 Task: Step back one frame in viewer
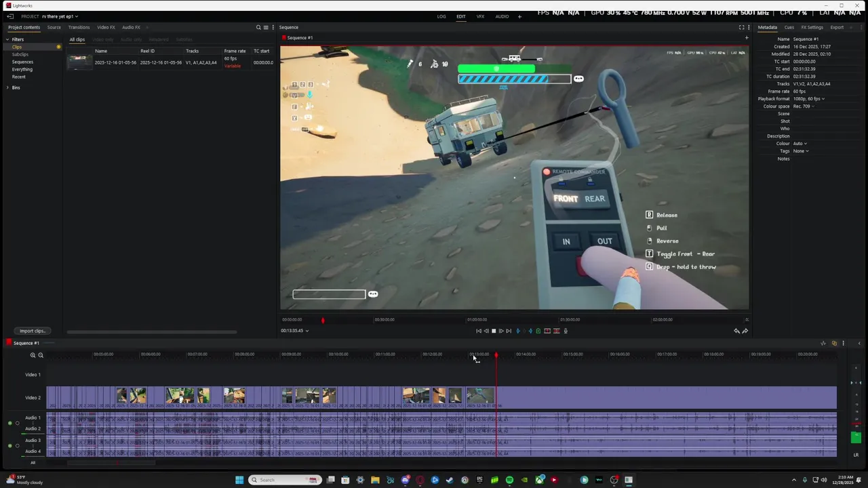coord(486,331)
